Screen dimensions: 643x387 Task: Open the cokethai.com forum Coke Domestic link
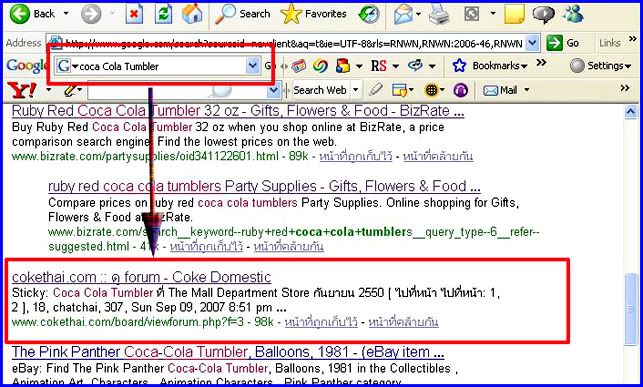(x=141, y=277)
